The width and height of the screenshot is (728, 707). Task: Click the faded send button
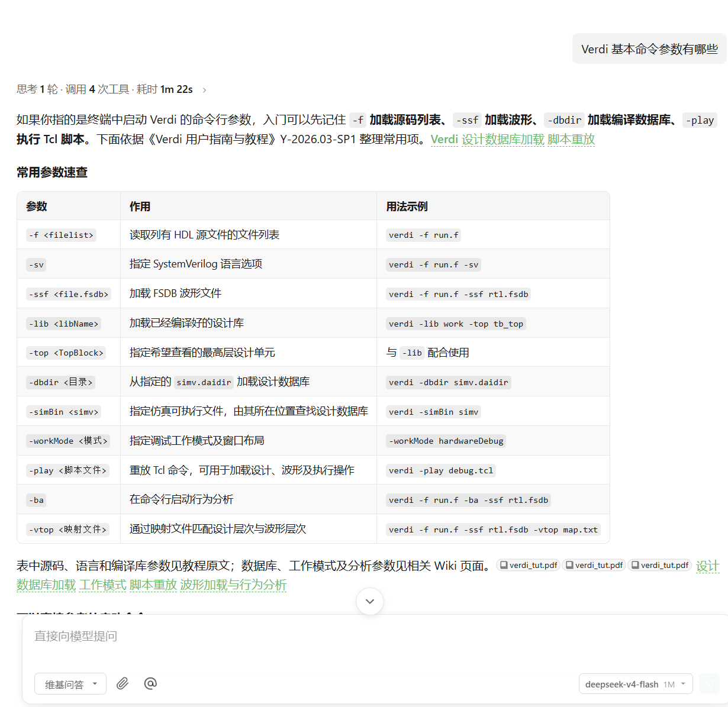point(709,684)
